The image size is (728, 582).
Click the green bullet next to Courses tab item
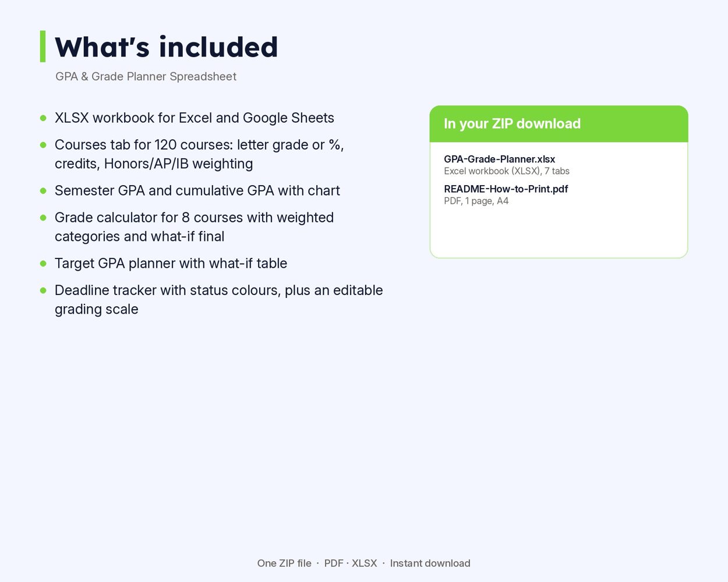43,145
